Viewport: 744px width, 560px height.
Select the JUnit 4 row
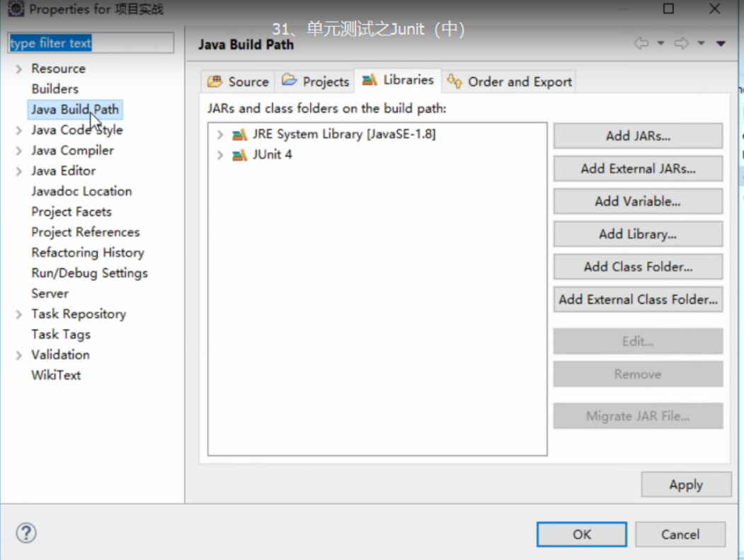[273, 155]
